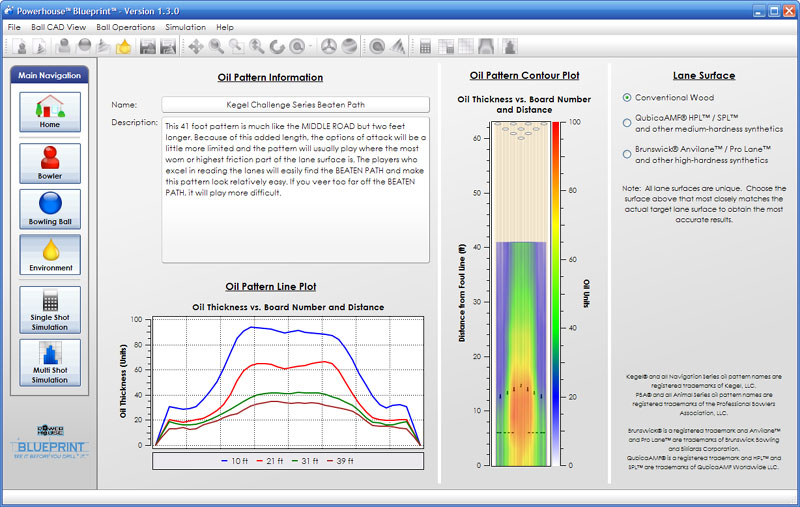The image size is (800, 507).
Task: Click the circular target view icon
Action: (x=296, y=47)
